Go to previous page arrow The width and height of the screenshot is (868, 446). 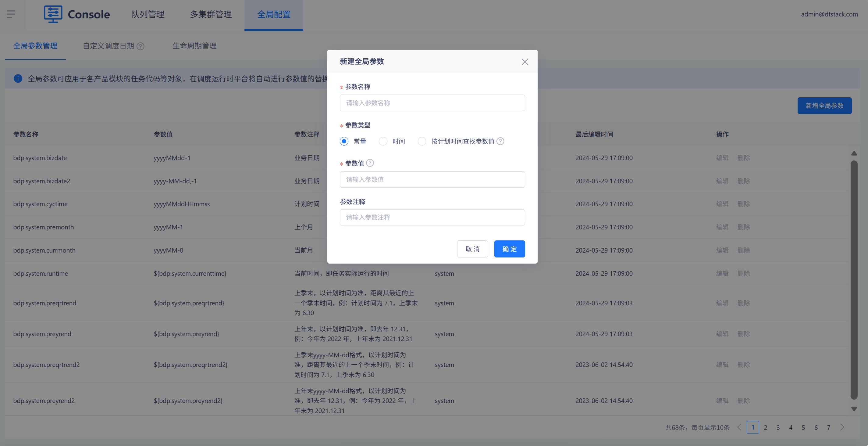pyautogui.click(x=739, y=427)
